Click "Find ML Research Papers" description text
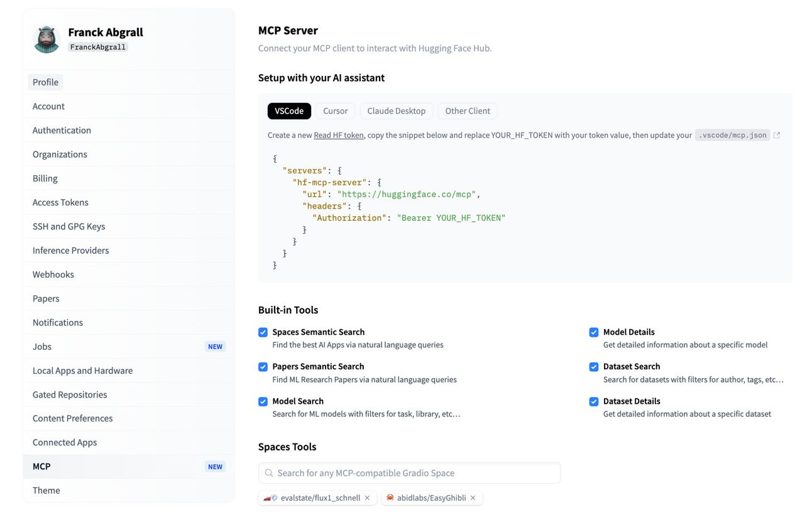The image size is (812, 522). click(365, 379)
